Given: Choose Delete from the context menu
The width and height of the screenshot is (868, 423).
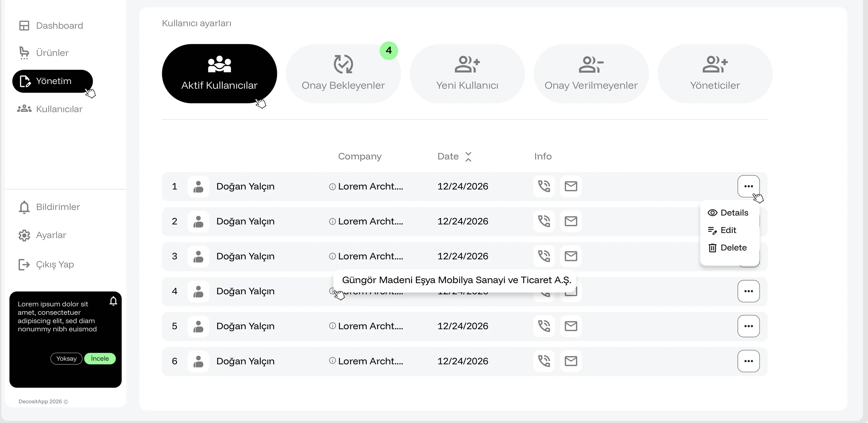Looking at the screenshot, I should point(727,248).
